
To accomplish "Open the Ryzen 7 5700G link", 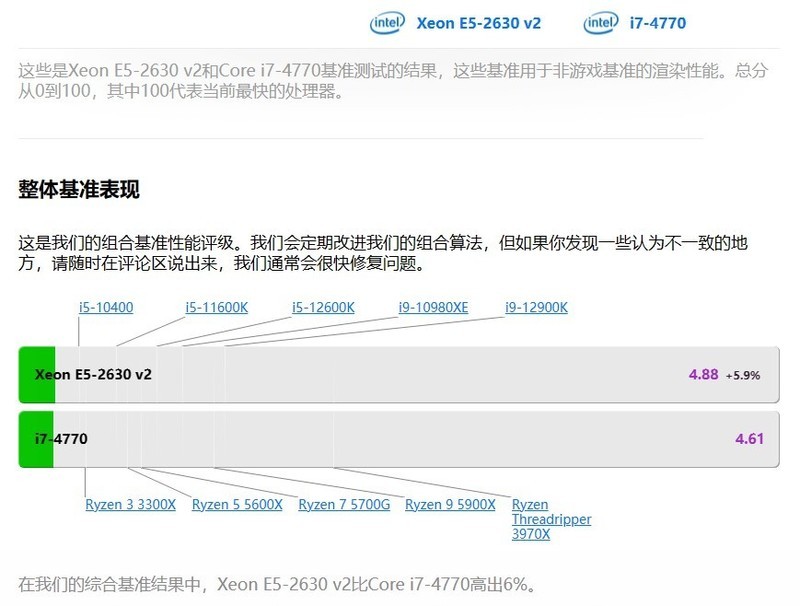I will coord(344,504).
